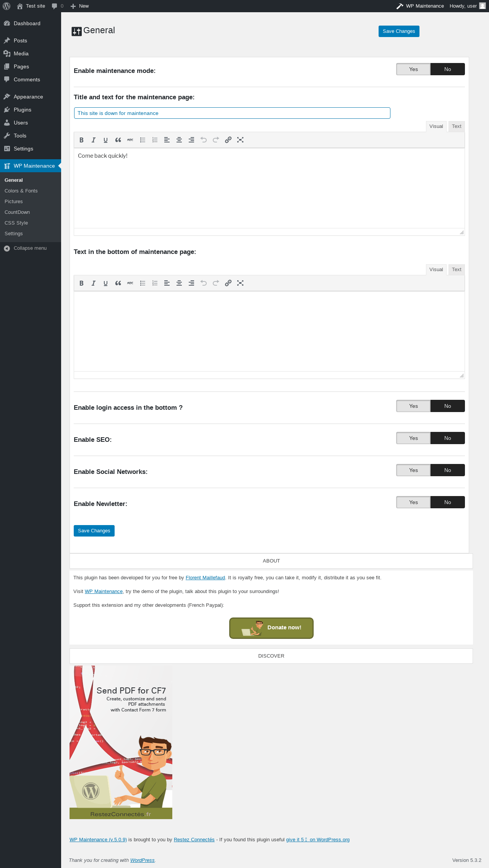Switch Enable SEO toggle to Yes
The image size is (489, 868).
pos(413,438)
